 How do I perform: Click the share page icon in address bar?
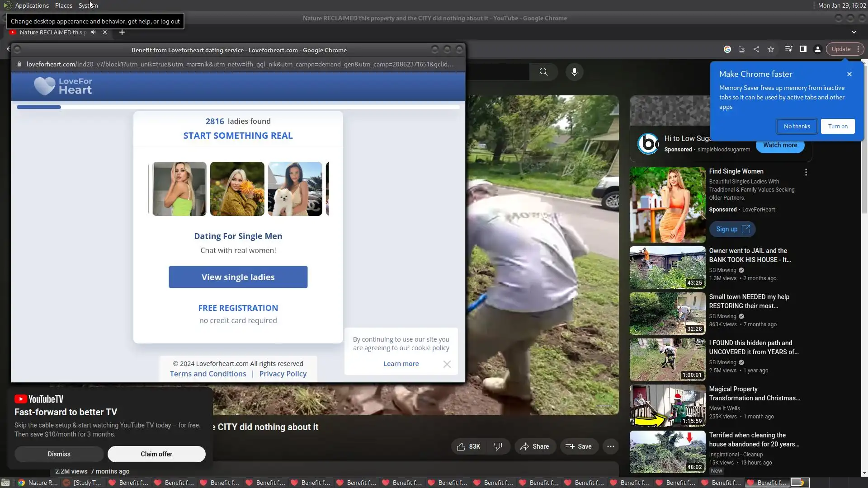coord(756,49)
